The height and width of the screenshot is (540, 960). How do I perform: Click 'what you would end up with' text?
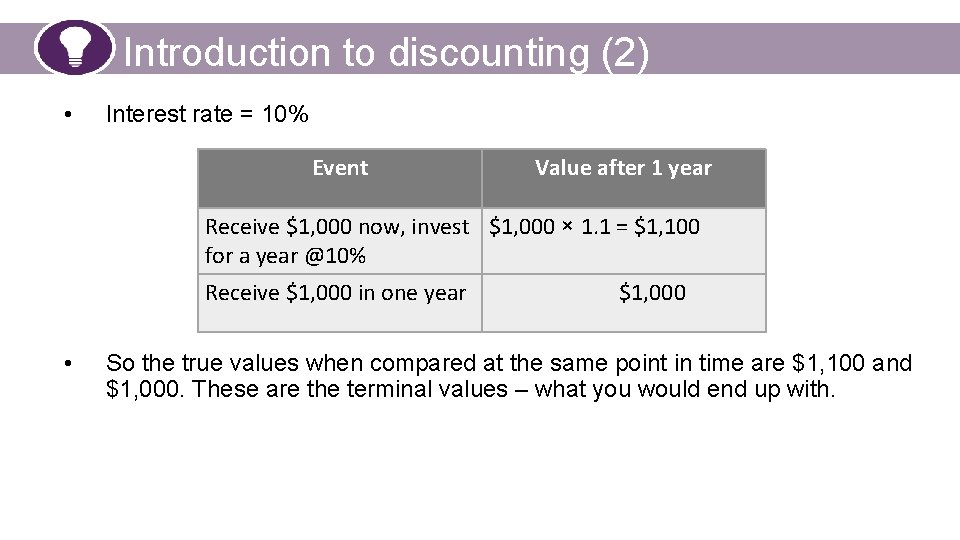[x=684, y=389]
